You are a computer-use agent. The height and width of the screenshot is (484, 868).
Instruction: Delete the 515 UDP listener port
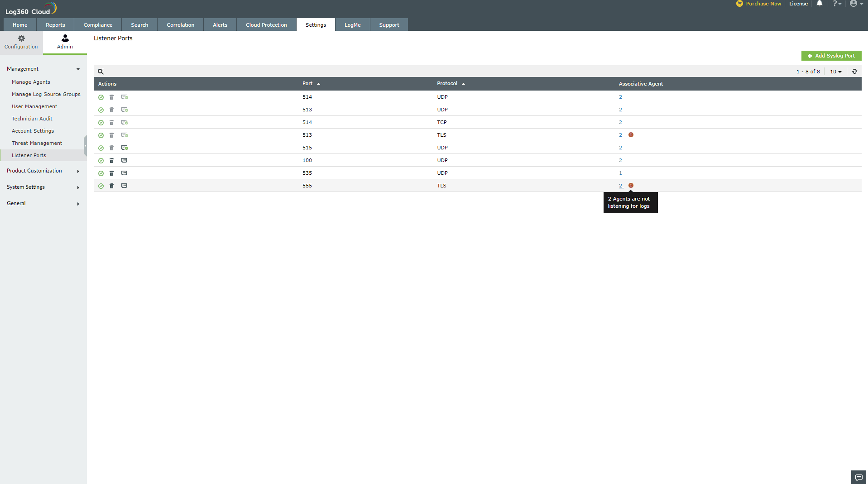tap(112, 148)
